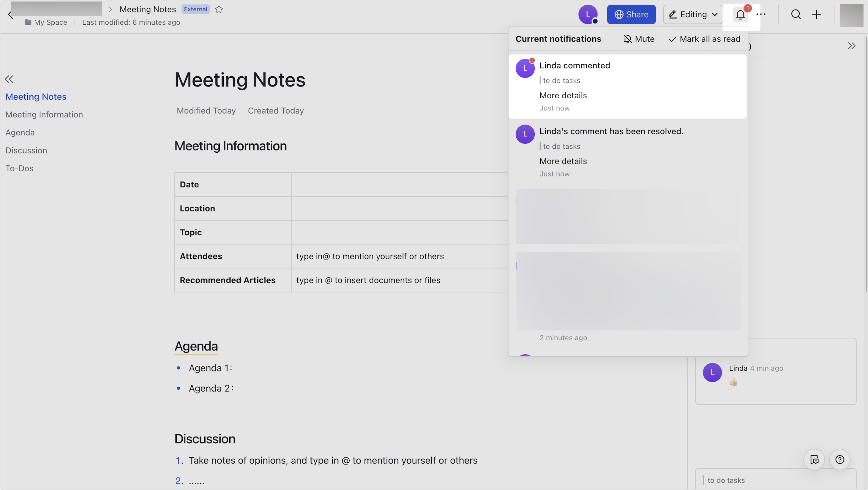868x490 pixels.
Task: Collapse the right comments panel chevron
Action: (851, 46)
